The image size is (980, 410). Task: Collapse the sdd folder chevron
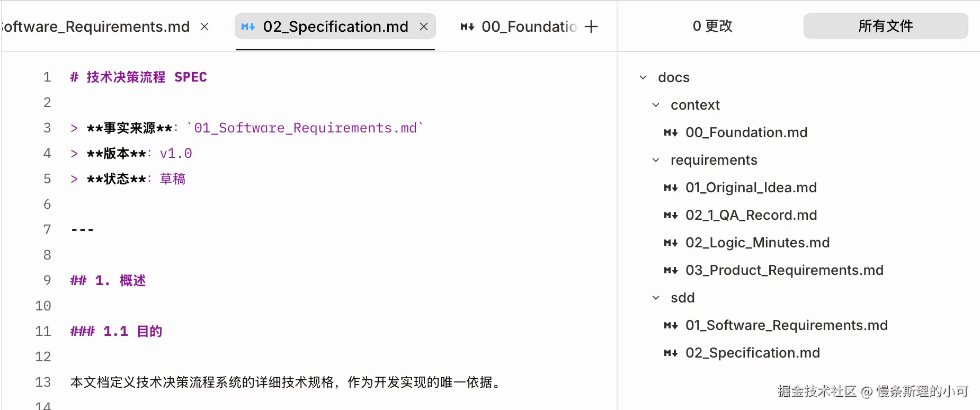click(656, 298)
